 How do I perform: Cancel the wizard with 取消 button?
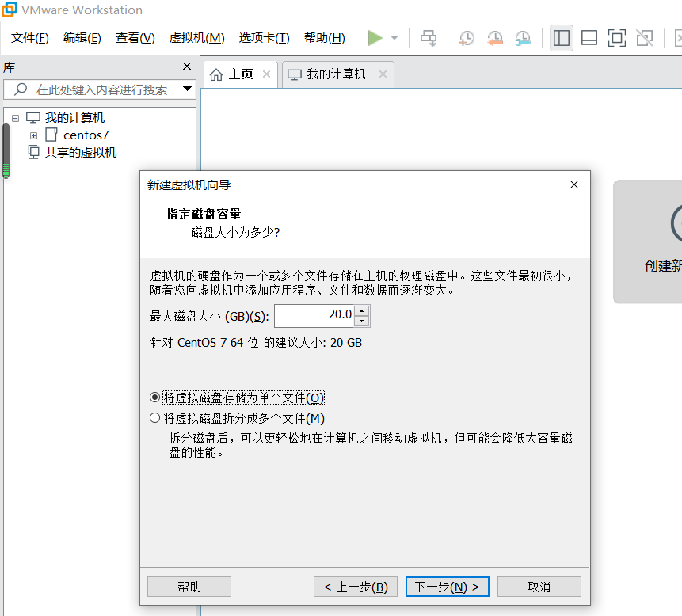[x=539, y=587]
